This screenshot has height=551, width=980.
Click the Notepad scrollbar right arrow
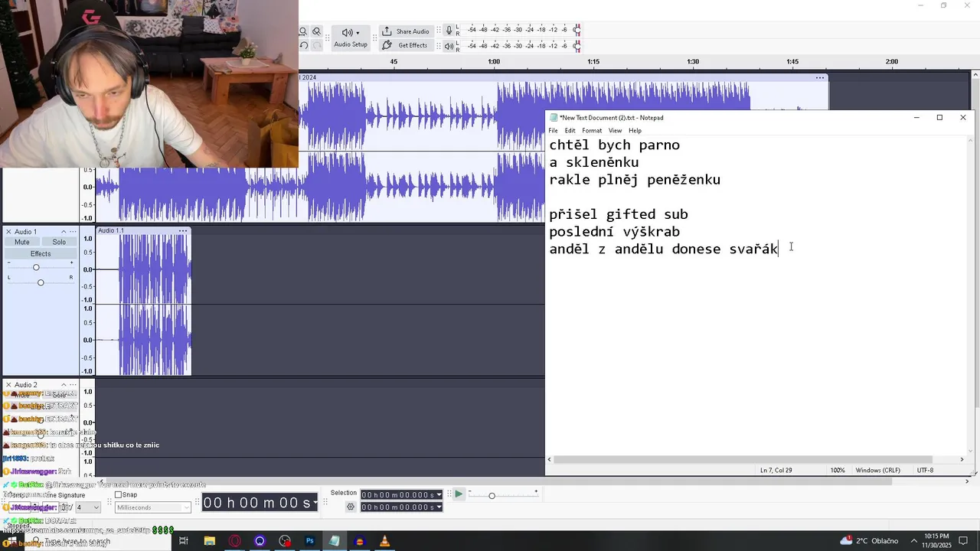click(962, 459)
